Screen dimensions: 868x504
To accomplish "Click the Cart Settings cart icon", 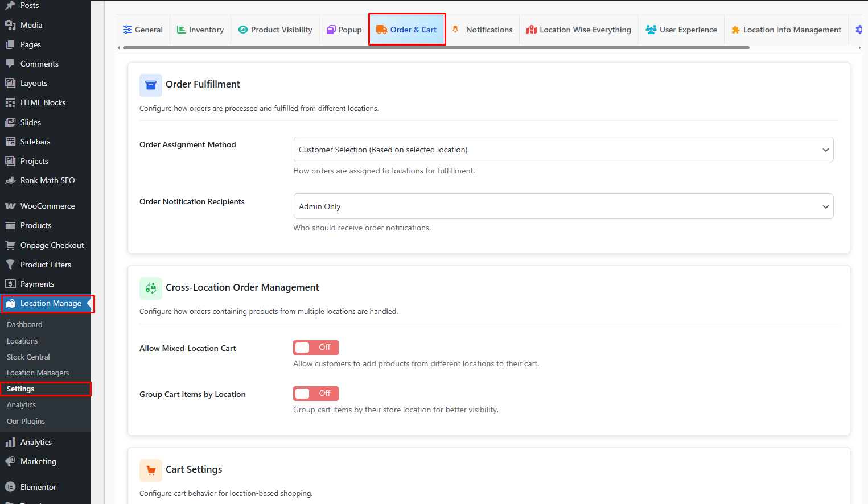I will click(x=151, y=470).
